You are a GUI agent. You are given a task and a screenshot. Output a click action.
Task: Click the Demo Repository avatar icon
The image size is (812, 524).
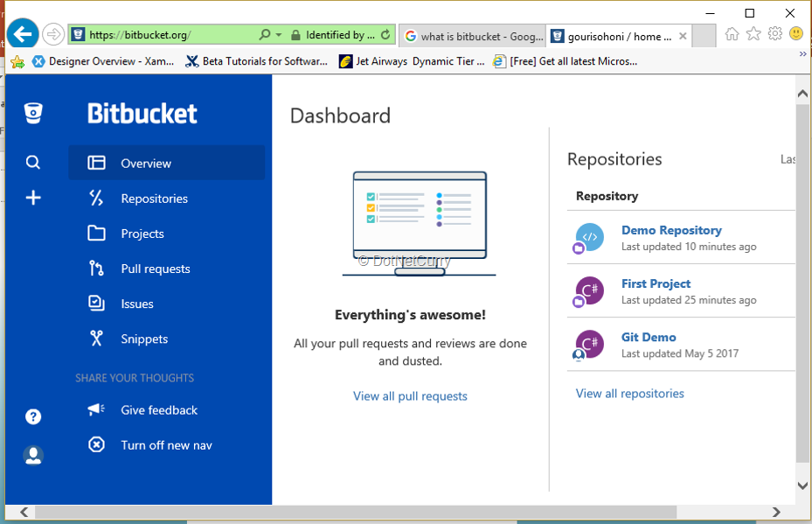588,237
